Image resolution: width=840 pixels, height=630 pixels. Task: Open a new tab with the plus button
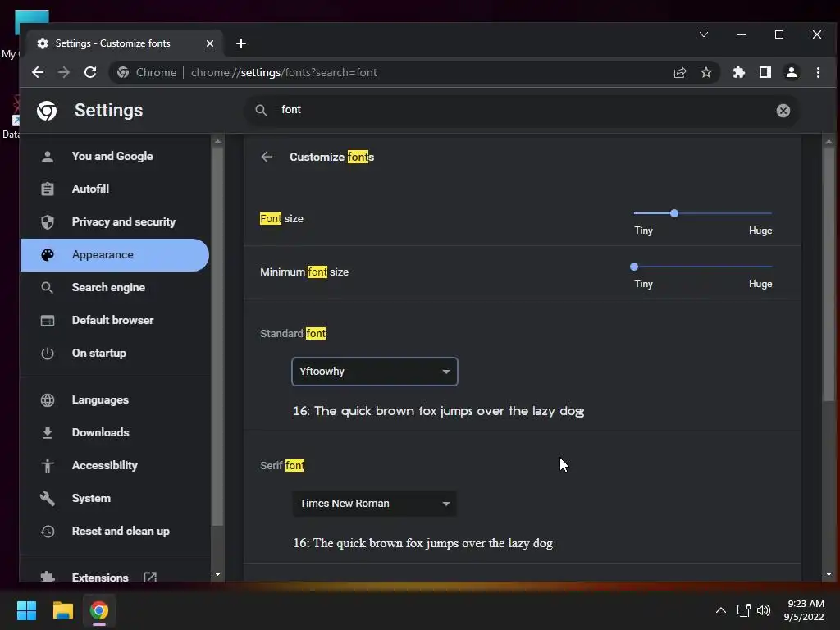[x=241, y=43]
